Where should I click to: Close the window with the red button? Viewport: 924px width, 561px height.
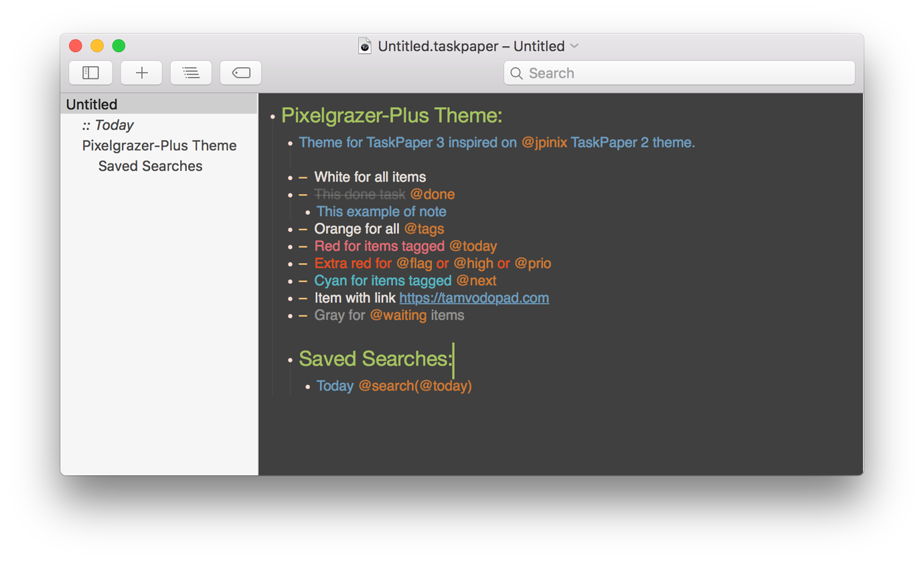(76, 46)
